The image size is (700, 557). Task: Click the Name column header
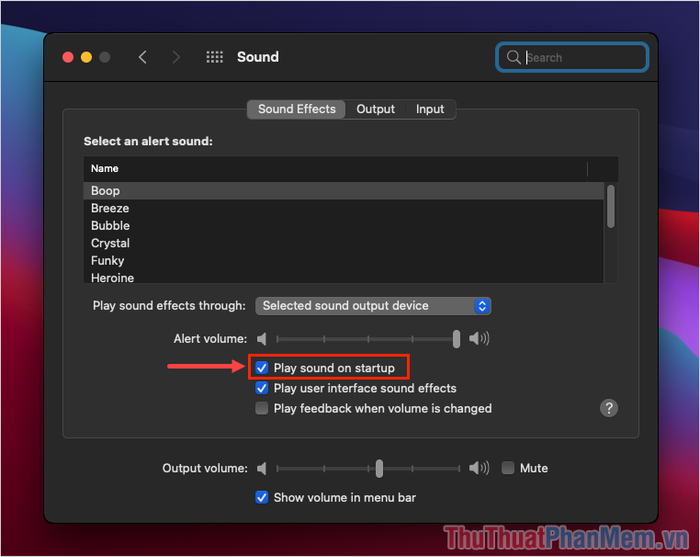tap(335, 169)
